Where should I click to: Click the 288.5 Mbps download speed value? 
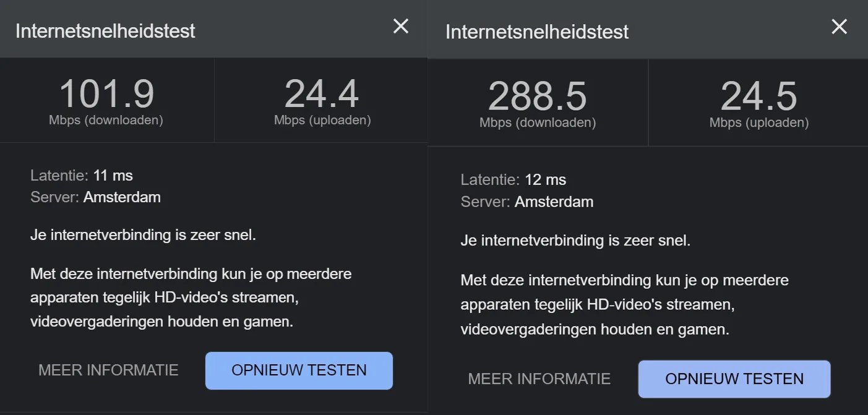[x=537, y=97]
